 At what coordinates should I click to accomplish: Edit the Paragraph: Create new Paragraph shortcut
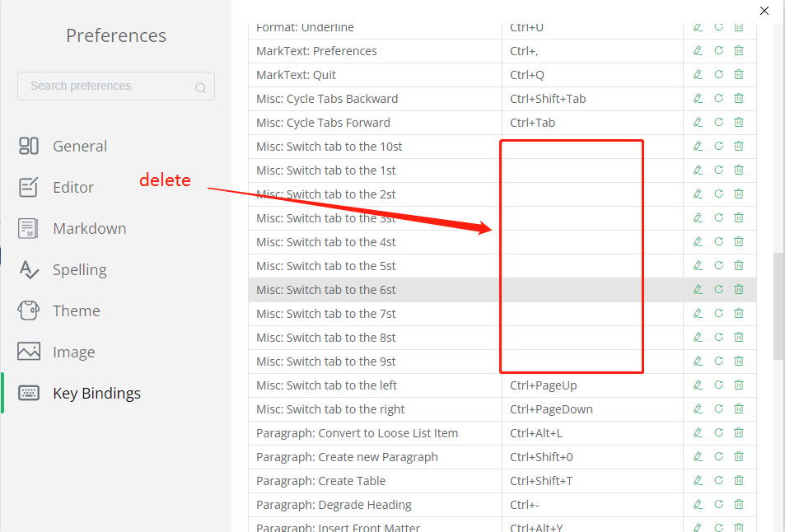[698, 456]
